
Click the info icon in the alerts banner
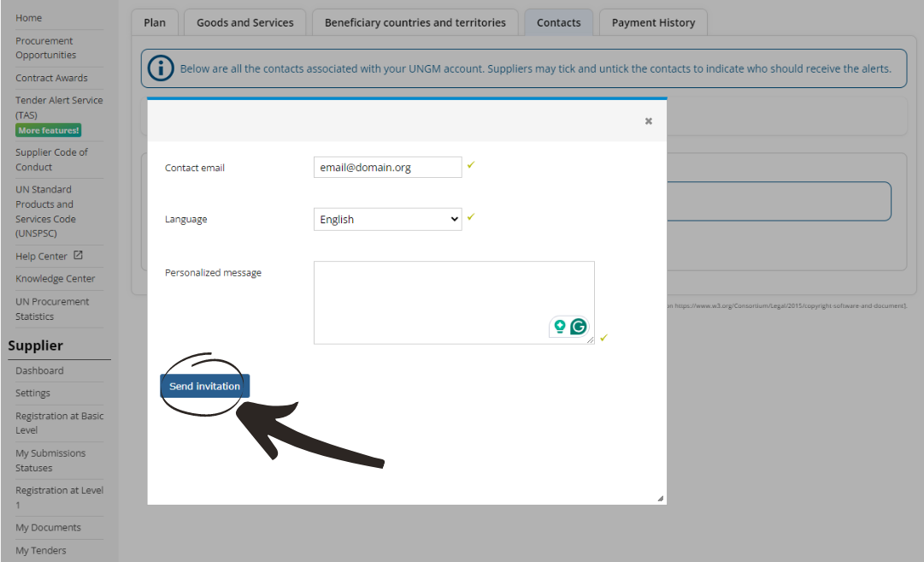[161, 68]
